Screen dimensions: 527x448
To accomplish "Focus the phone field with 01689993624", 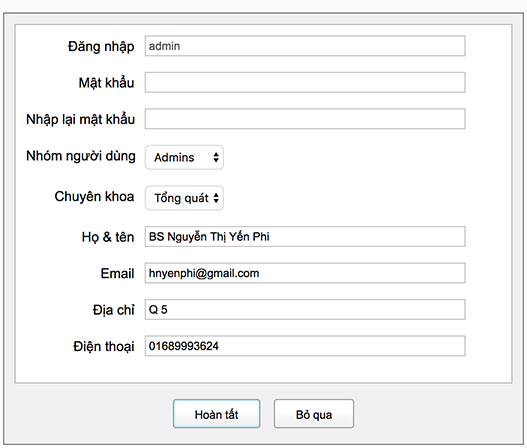I will point(305,345).
